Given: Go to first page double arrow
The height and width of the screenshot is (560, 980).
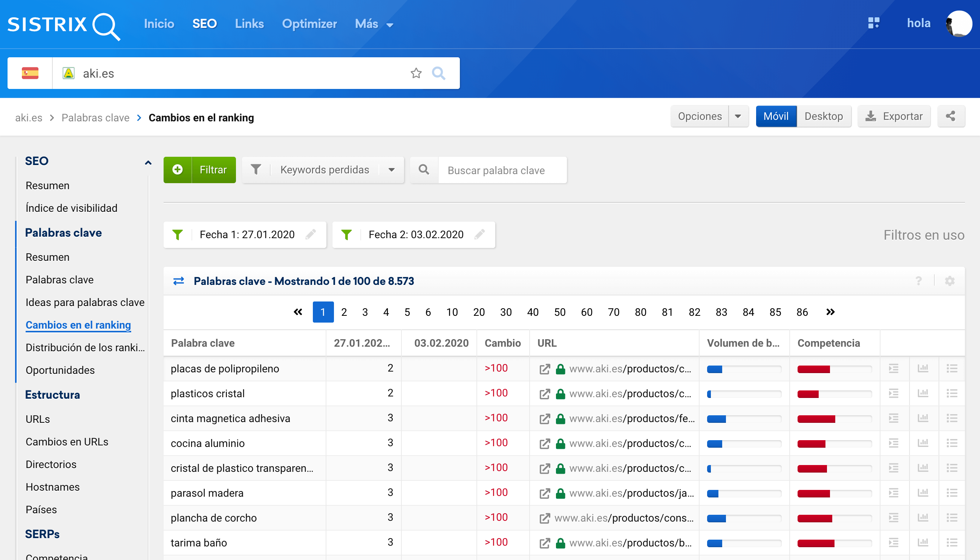Looking at the screenshot, I should [x=298, y=312].
